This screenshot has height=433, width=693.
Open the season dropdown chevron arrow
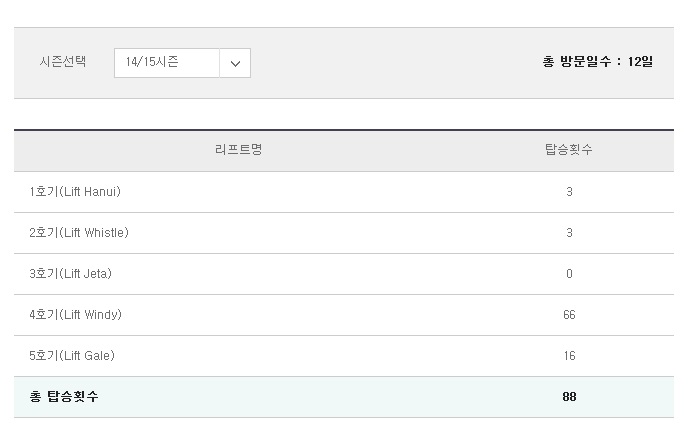coord(235,63)
